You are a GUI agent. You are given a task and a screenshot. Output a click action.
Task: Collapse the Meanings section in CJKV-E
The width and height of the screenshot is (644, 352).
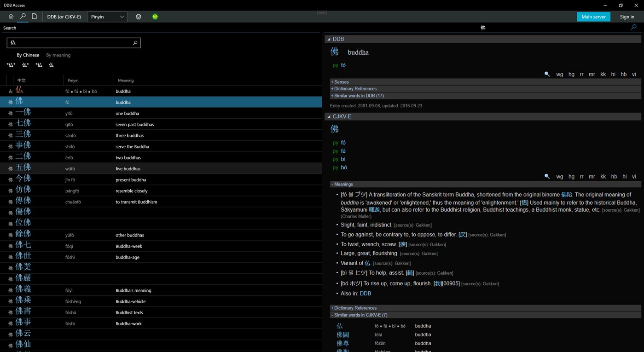pos(342,184)
